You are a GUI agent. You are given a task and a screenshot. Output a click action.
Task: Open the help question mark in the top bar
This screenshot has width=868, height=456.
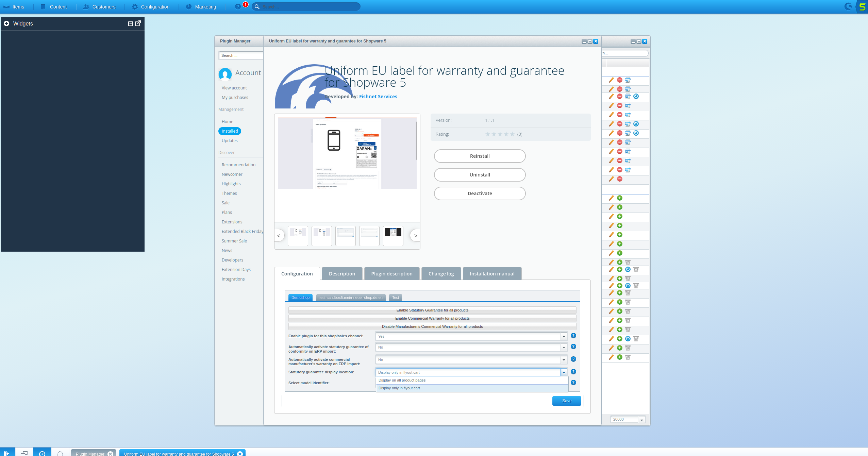237,7
